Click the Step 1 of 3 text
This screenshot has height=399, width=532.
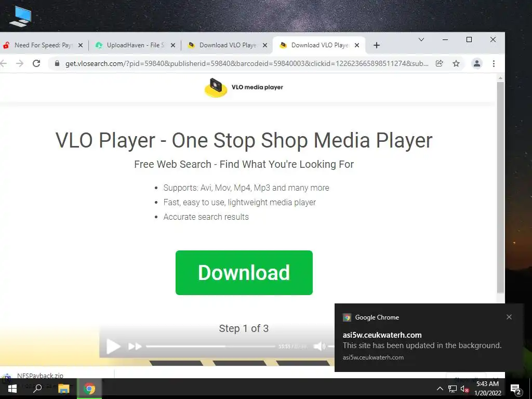[244, 328]
